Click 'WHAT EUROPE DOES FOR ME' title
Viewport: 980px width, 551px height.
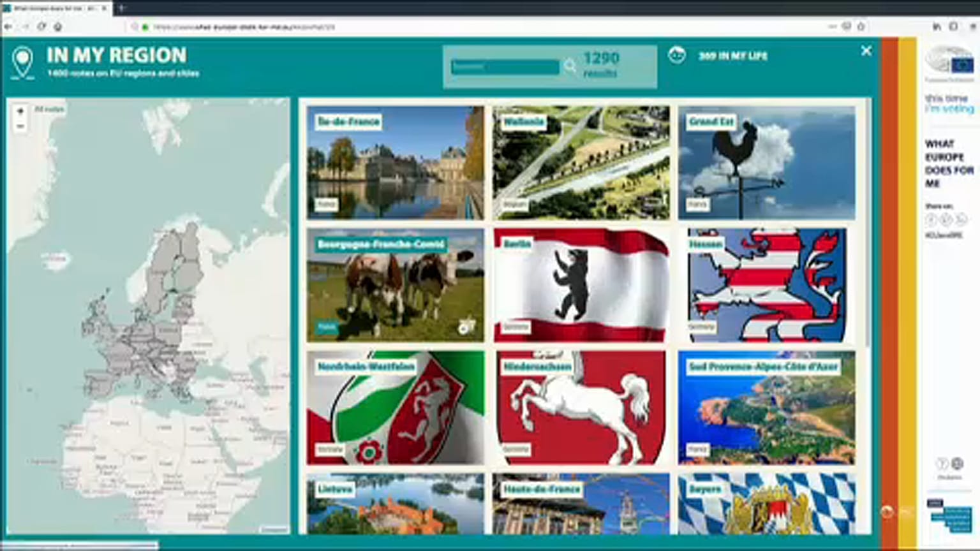click(949, 163)
